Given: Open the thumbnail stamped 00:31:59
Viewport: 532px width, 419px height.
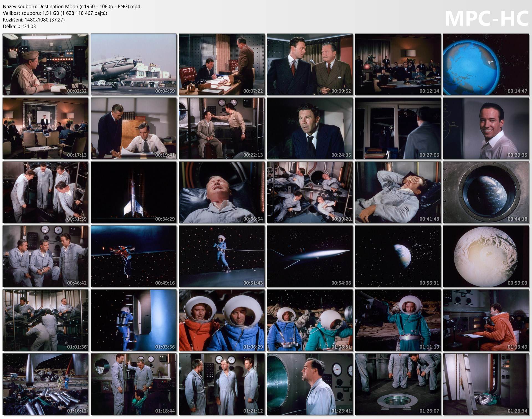Looking at the screenshot, I should click(x=46, y=192).
